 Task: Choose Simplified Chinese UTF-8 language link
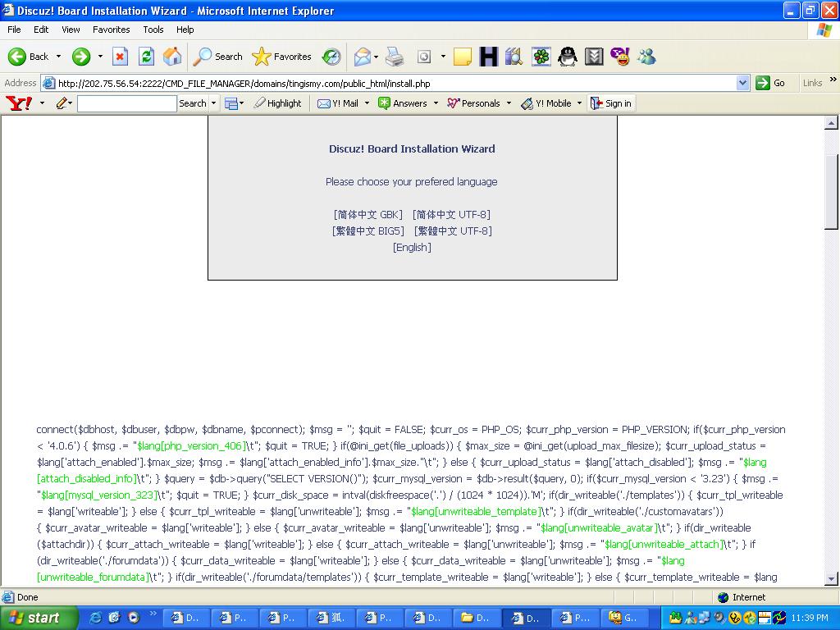pos(452,214)
